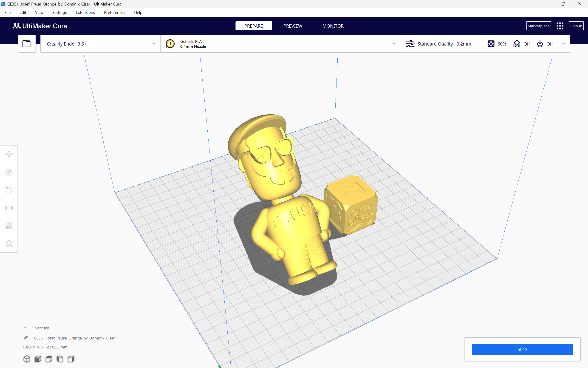Screen dimensions: 588x368
Task: Open the Settings menu
Action: pyautogui.click(x=59, y=12)
